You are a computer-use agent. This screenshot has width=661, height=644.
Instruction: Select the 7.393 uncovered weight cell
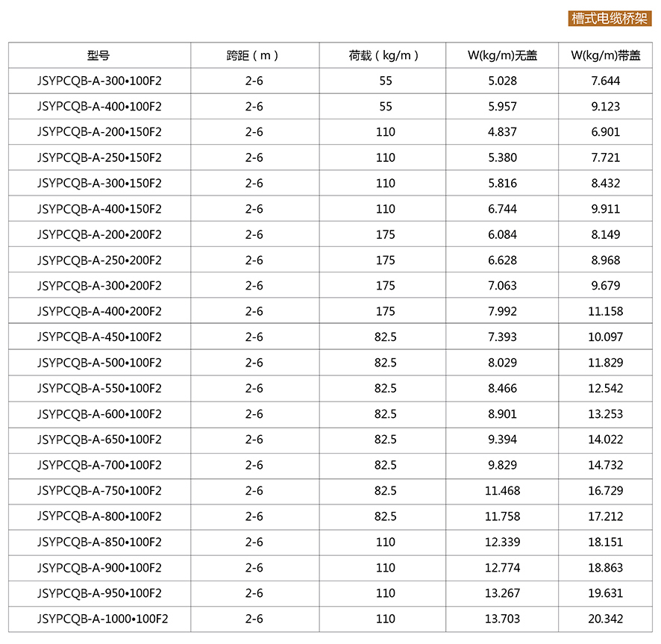click(502, 337)
